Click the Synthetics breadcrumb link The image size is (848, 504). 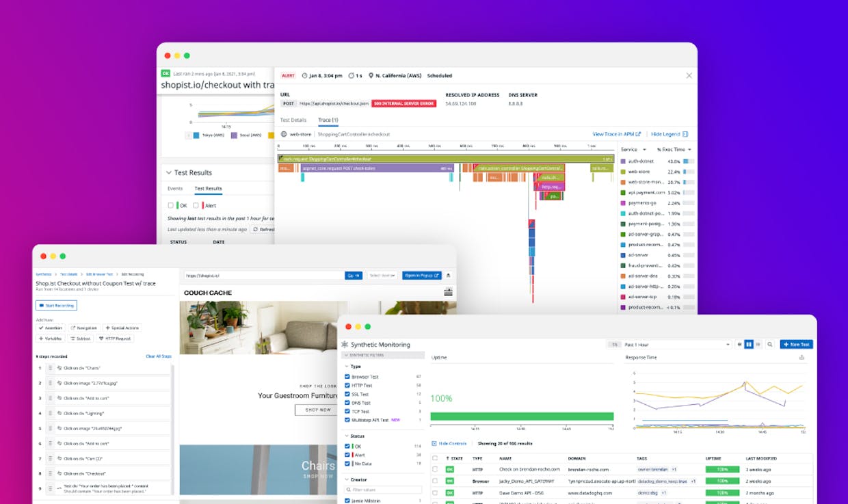coord(44,274)
